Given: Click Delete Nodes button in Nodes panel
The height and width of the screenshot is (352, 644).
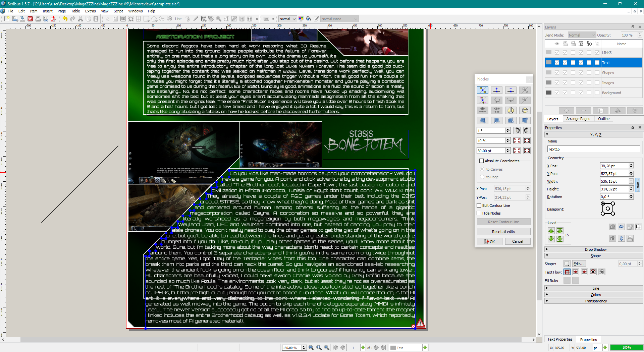Looking at the screenshot, I should pos(511,90).
